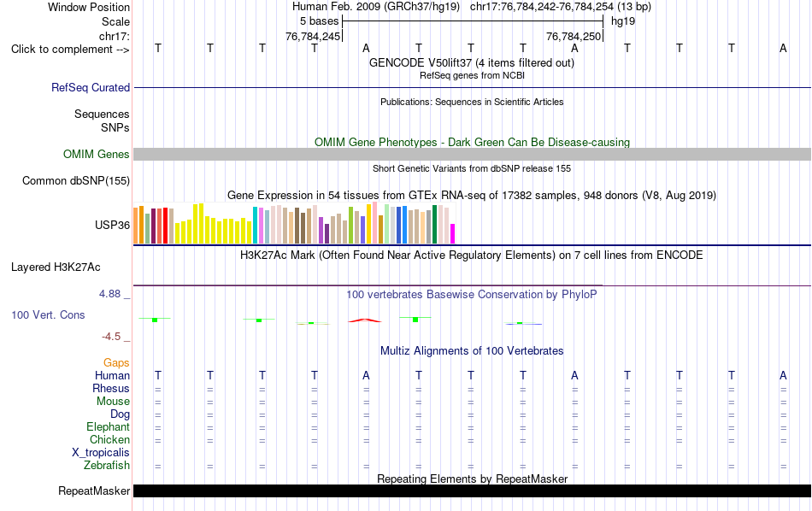This screenshot has height=511, width=812.
Task: Select the Common dbSNP(155) track label
Action: 75,180
